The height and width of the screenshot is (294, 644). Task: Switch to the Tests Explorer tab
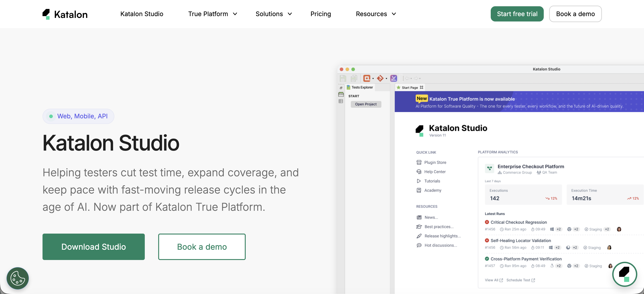(x=360, y=87)
